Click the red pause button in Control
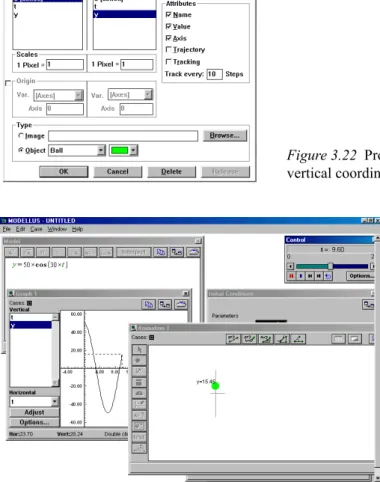 pos(291,276)
